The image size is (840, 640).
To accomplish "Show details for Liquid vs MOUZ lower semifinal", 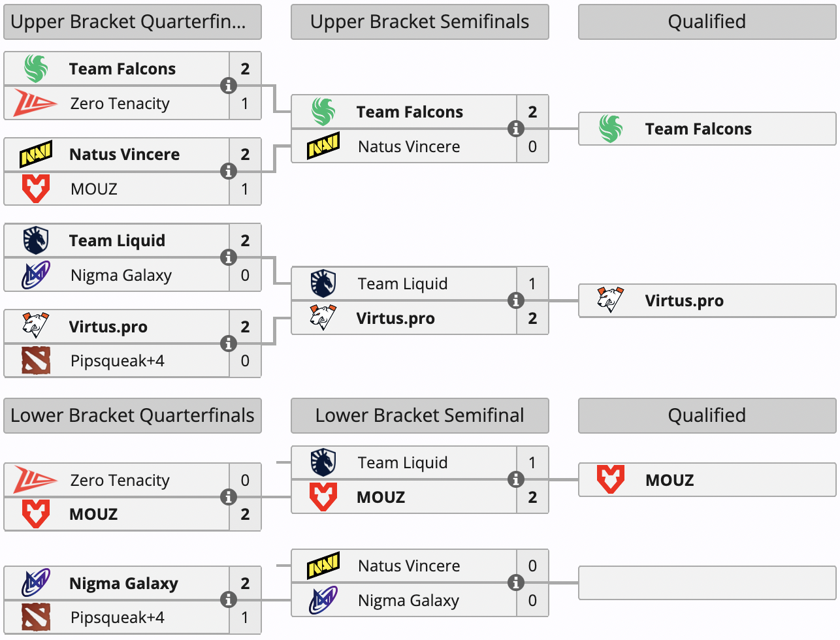I will coord(515,479).
